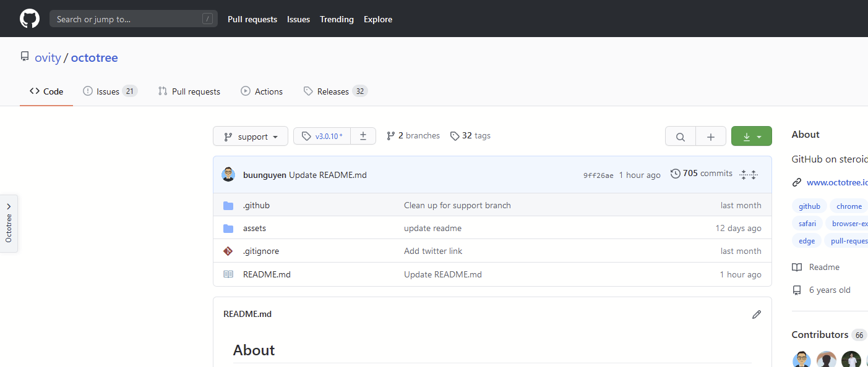View 32 tags

(x=470, y=136)
